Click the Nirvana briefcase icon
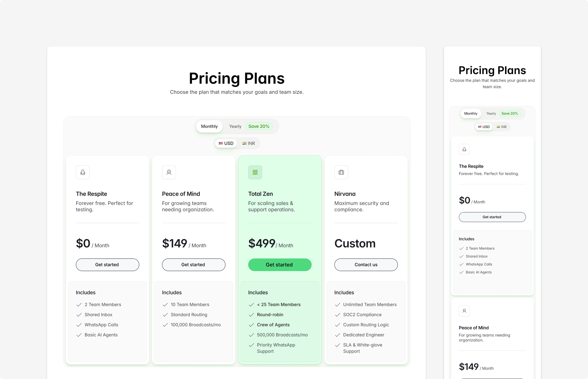The height and width of the screenshot is (379, 588). click(x=341, y=172)
